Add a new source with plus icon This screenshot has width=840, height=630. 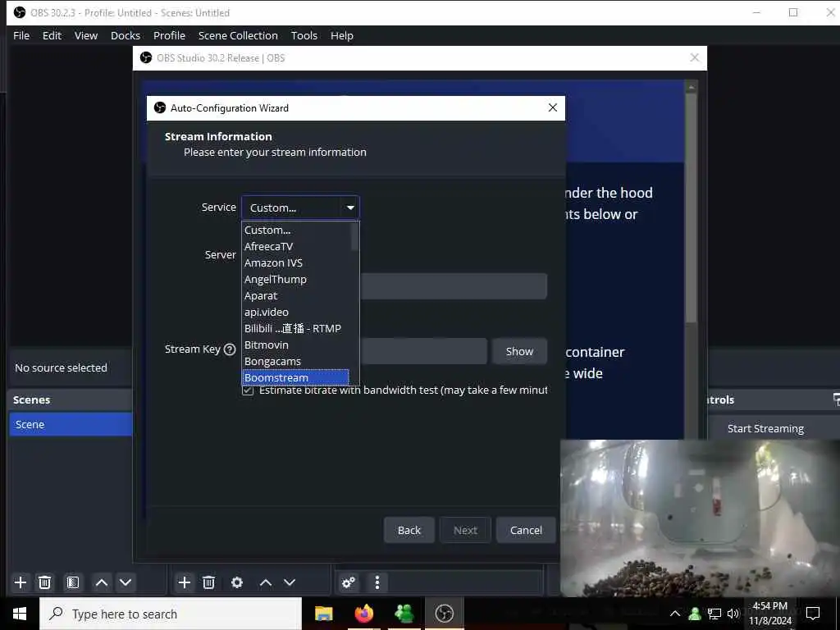click(185, 582)
